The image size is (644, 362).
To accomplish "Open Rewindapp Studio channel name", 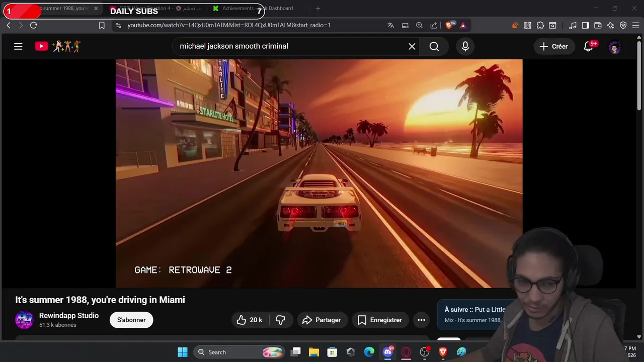I will 69,316.
